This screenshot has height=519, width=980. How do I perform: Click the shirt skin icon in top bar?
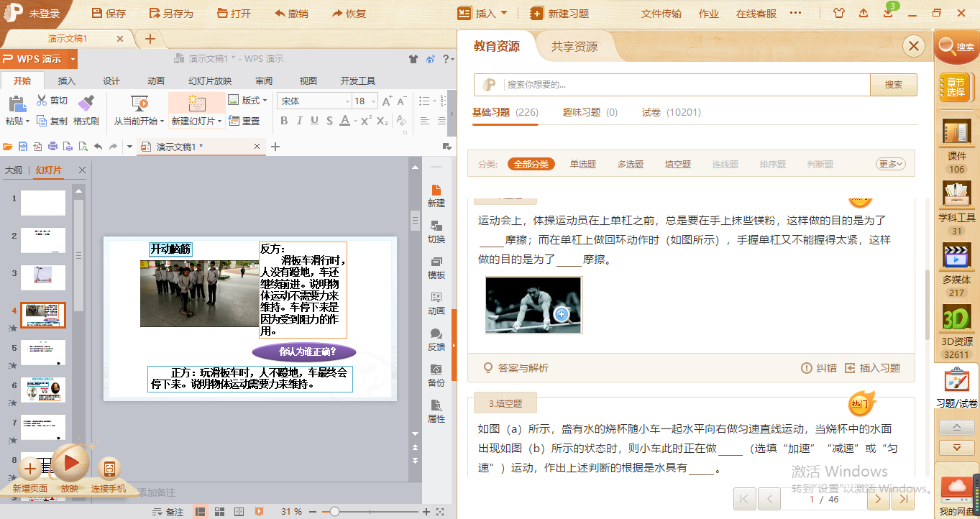coord(839,13)
